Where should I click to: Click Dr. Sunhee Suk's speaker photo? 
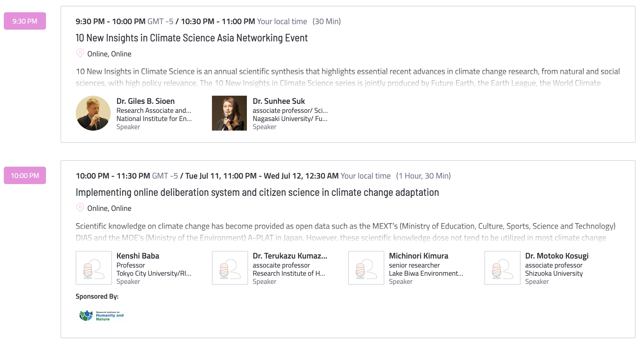(229, 113)
